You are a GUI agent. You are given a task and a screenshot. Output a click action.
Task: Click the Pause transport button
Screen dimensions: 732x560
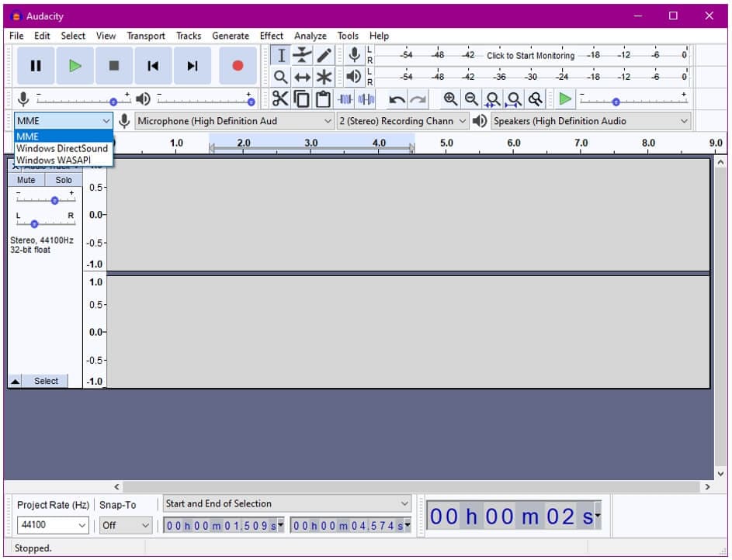36,66
